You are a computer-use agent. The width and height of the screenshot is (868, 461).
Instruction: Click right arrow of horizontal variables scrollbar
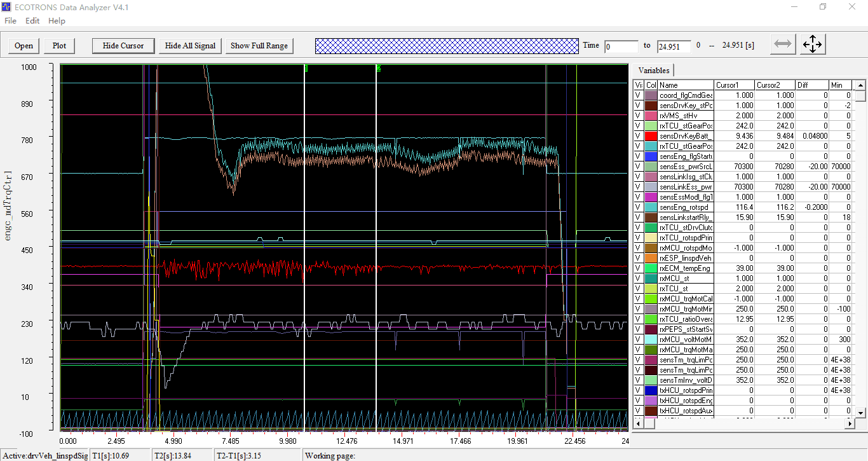pos(850,423)
